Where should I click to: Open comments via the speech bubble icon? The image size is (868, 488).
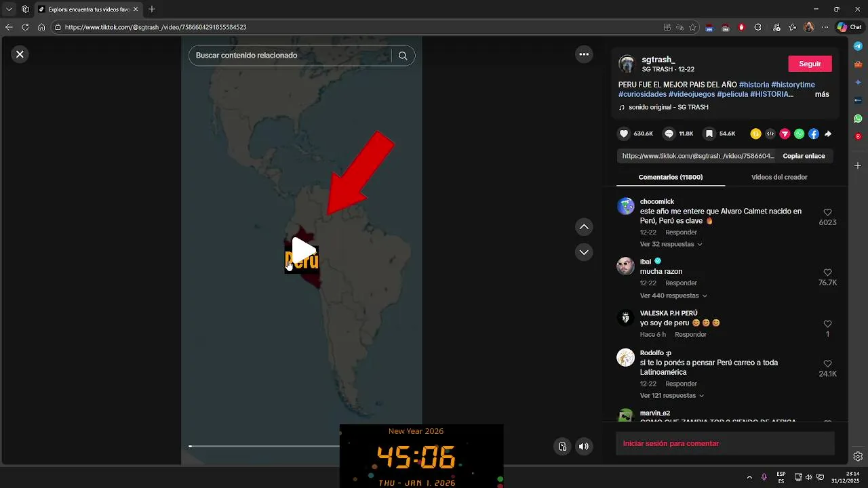669,134
